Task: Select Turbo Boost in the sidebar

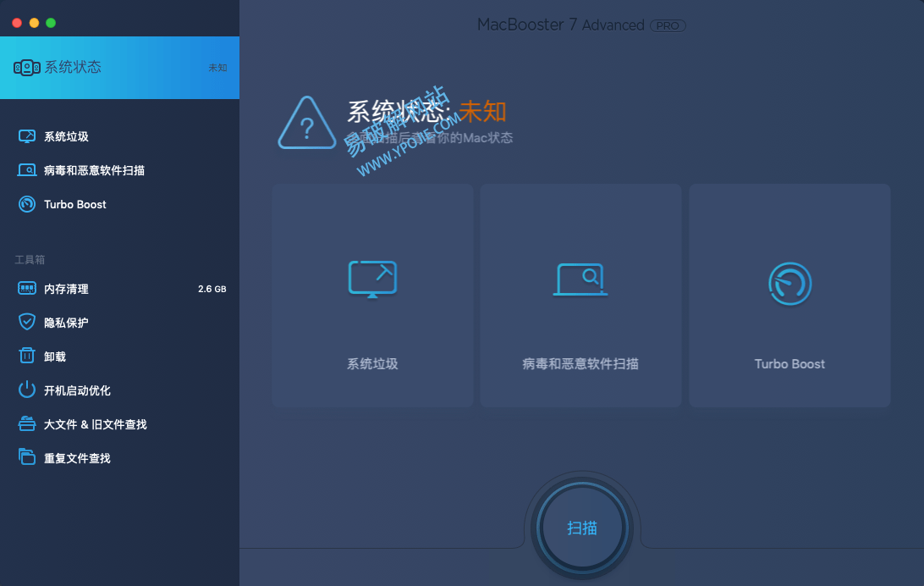Action: 74,205
